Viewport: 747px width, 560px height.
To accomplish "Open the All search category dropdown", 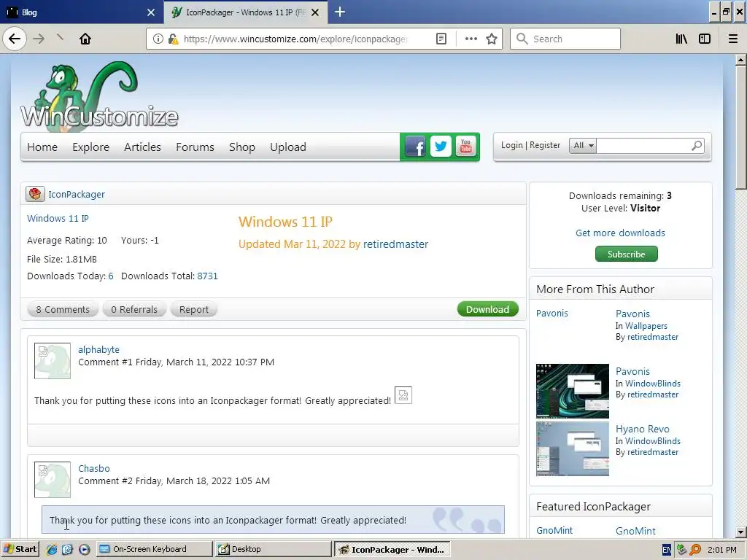I will point(583,145).
